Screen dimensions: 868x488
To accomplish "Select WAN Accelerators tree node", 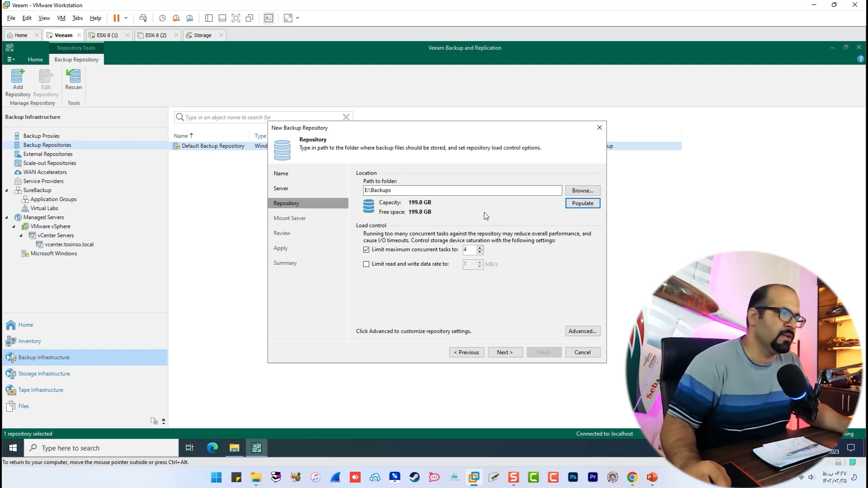I will 45,172.
